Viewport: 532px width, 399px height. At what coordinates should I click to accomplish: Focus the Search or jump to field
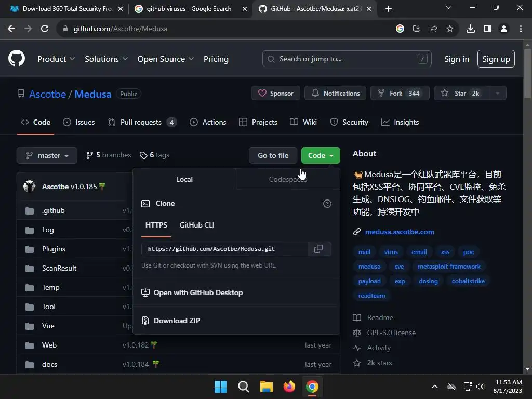347,59
